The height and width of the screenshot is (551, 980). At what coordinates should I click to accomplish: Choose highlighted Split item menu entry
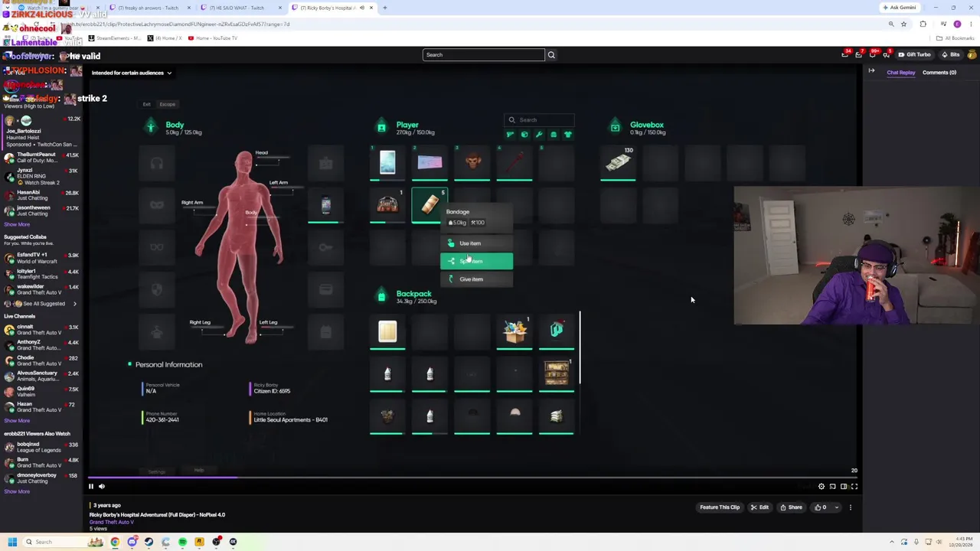pyautogui.click(x=476, y=261)
